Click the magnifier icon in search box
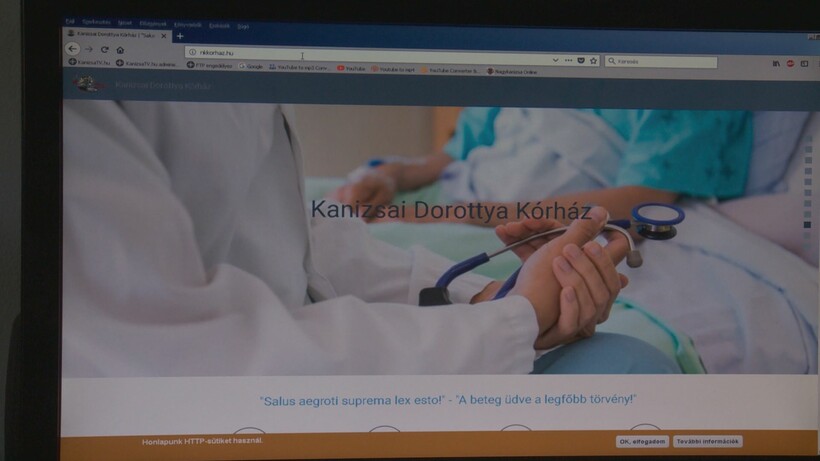The image size is (820, 461). 611,61
